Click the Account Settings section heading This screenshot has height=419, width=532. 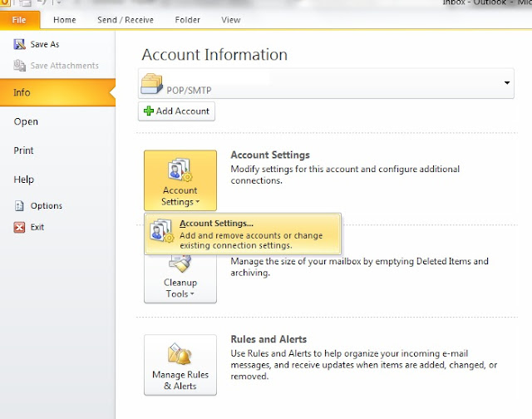coord(270,155)
